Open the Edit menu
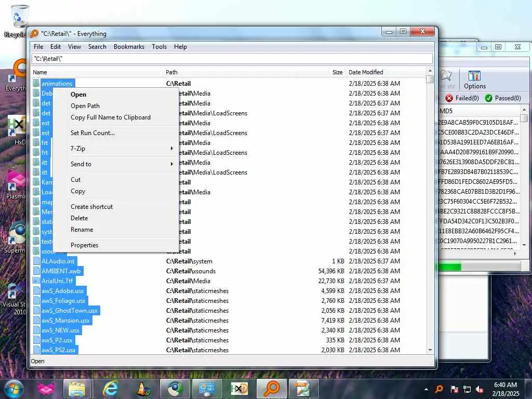 pos(55,47)
